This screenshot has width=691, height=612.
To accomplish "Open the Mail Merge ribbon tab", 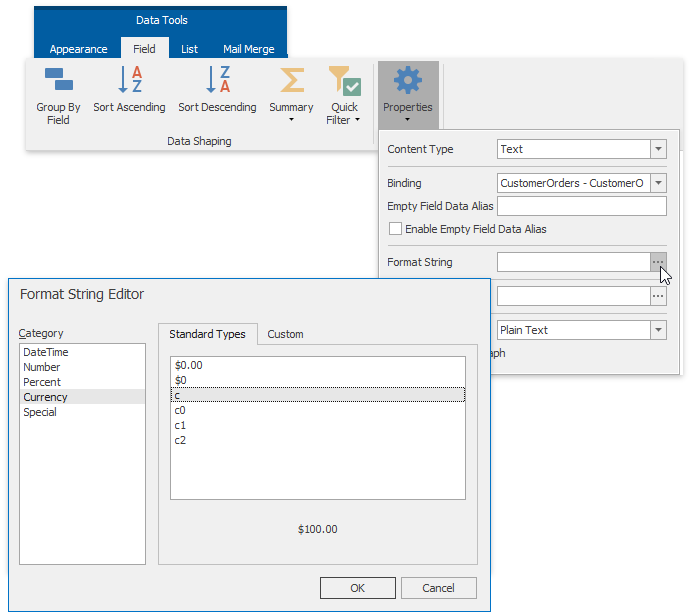I will [248, 49].
